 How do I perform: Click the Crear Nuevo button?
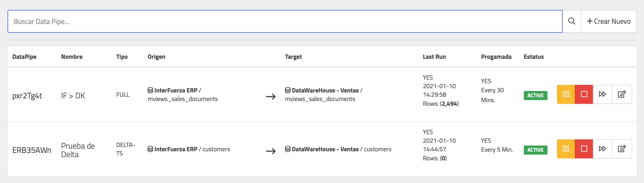point(609,21)
